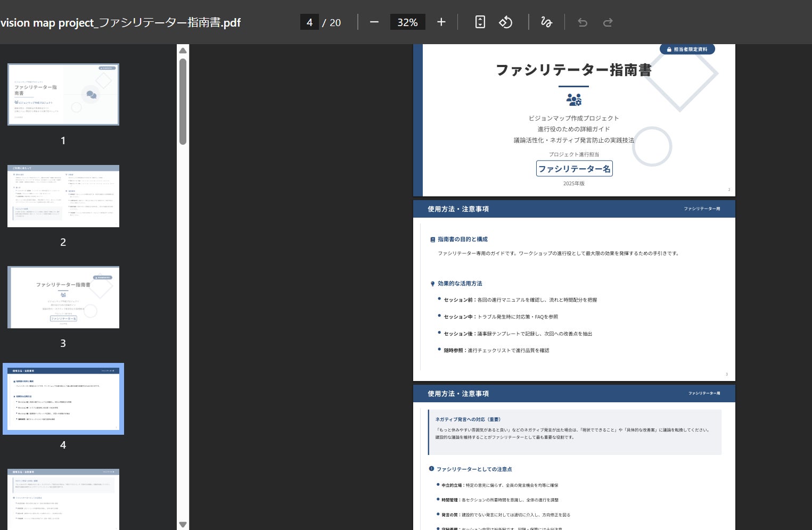Click the ファシリテーターとしての注意点 heading

click(474, 469)
